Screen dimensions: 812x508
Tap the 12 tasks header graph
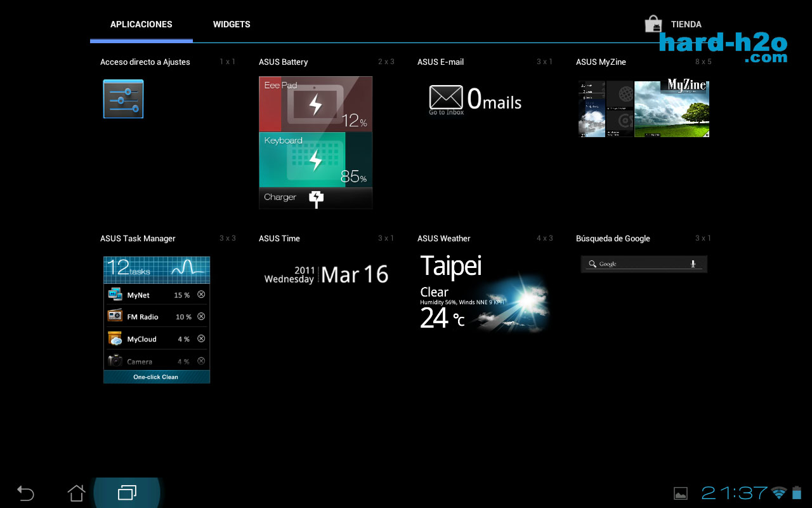click(157, 269)
